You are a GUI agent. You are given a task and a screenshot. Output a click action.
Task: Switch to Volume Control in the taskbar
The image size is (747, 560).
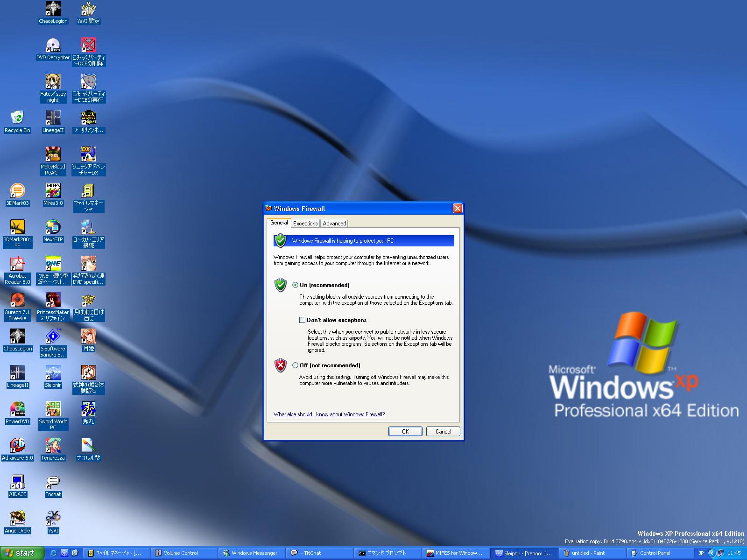(180, 553)
